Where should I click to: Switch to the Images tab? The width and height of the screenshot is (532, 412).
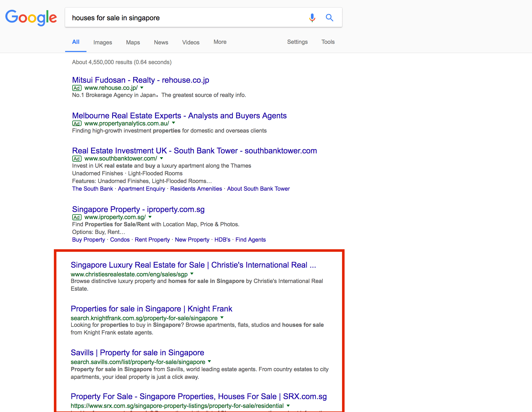tap(103, 42)
